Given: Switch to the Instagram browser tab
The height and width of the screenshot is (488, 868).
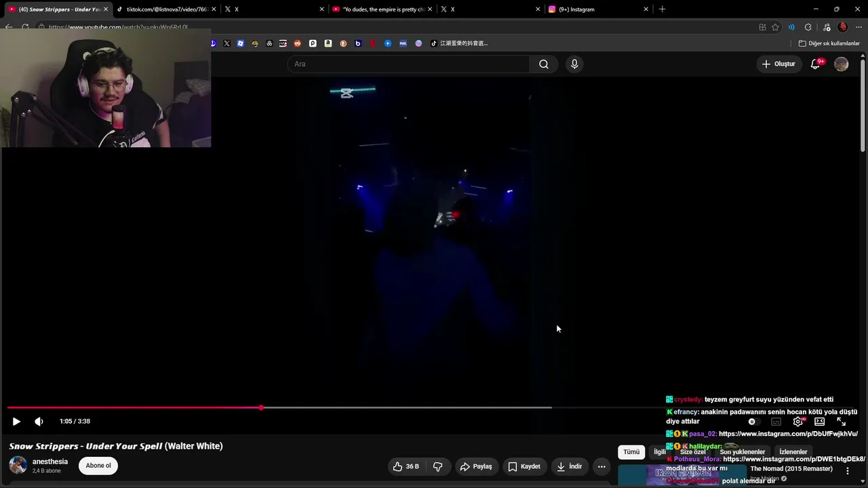Looking at the screenshot, I should tap(597, 9).
